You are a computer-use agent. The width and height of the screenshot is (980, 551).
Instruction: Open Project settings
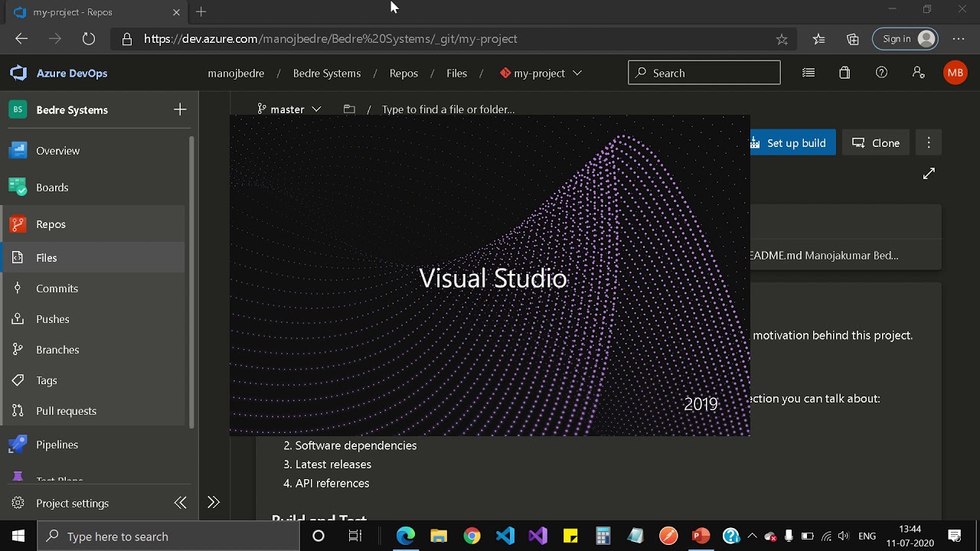tap(73, 503)
